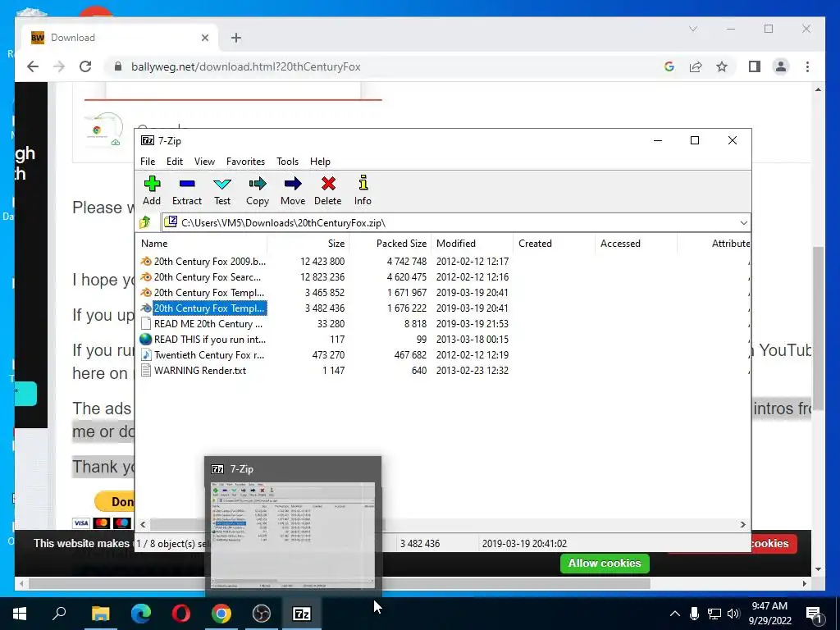Select WARNING Render.txt file name
Screen dimensions: 840x630
pos(200,370)
